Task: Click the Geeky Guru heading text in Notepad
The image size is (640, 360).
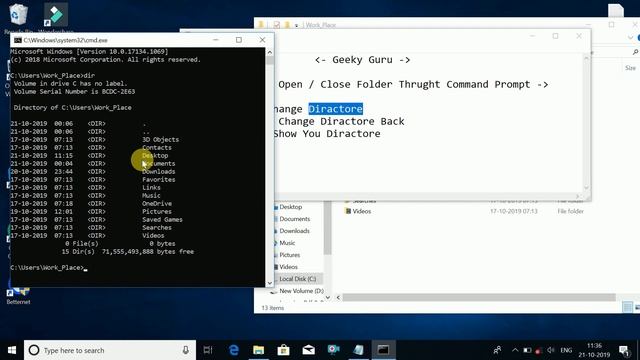Action: point(362,60)
